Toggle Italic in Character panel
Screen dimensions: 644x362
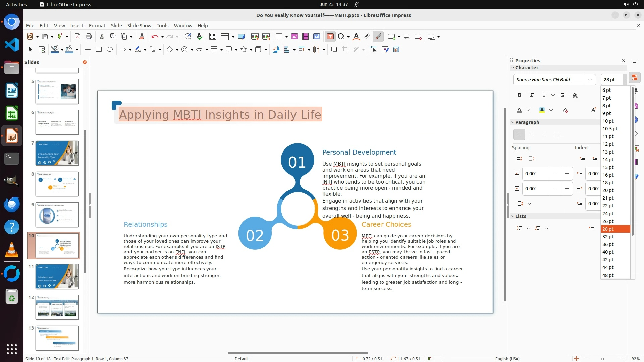tap(531, 95)
